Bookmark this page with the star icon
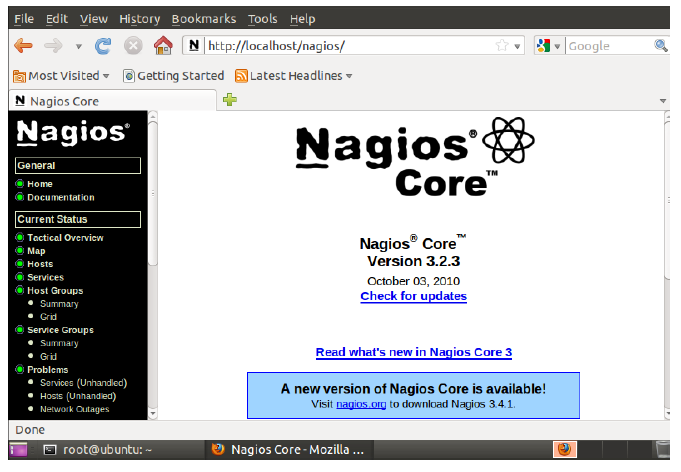Image resolution: width=681 pixels, height=472 pixels. point(502,45)
